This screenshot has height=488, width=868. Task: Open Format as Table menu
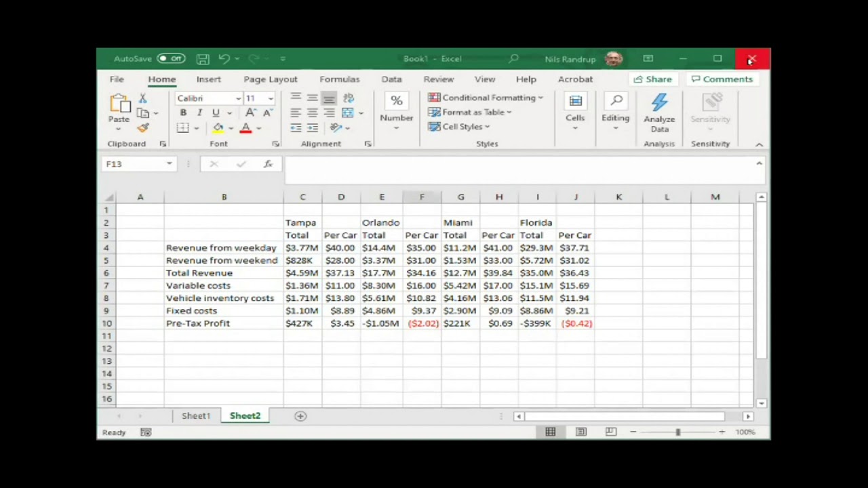(470, 113)
